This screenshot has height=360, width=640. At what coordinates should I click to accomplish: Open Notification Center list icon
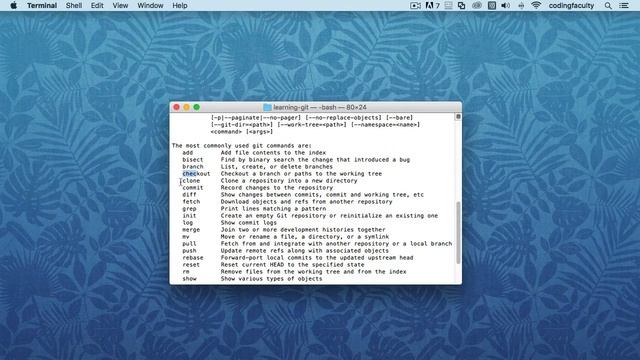[x=624, y=5]
